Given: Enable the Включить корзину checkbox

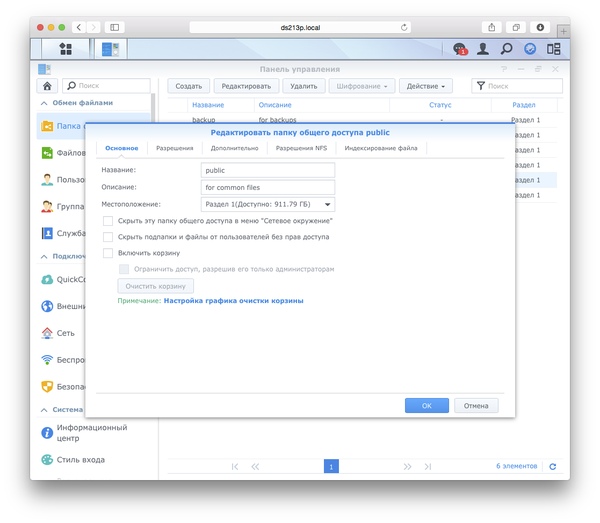Looking at the screenshot, I should (x=108, y=253).
